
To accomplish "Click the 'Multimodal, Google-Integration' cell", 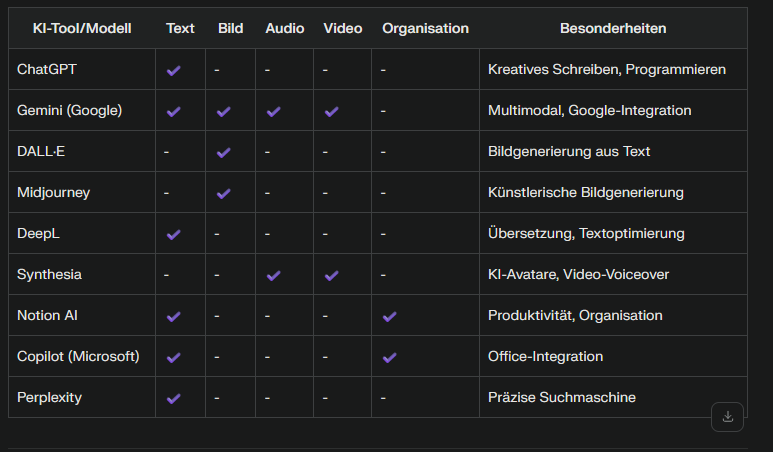I will click(589, 110).
